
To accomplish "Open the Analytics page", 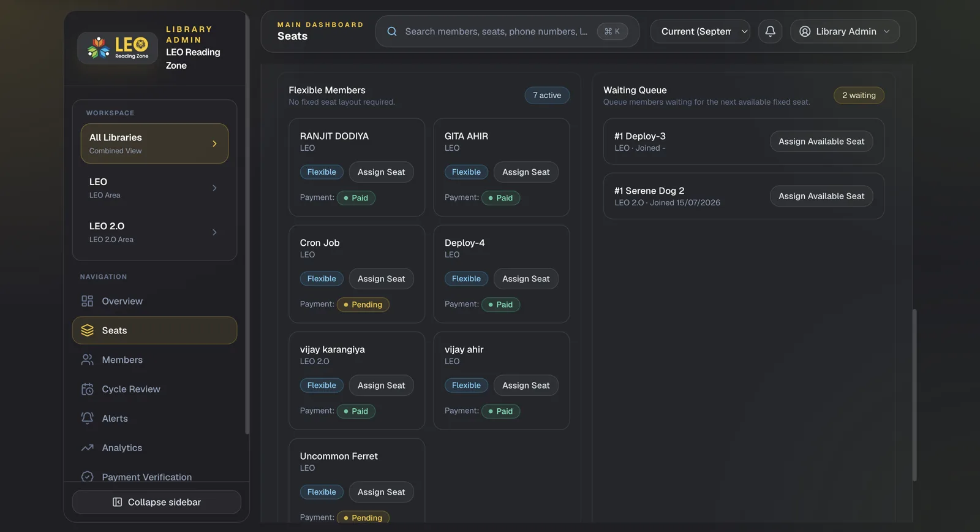I will pos(154,448).
